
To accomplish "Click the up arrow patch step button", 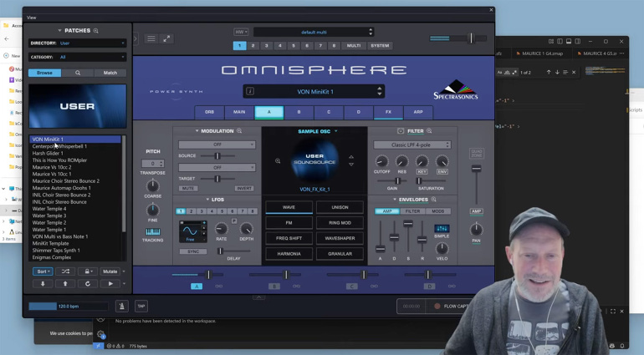I will click(x=65, y=284).
